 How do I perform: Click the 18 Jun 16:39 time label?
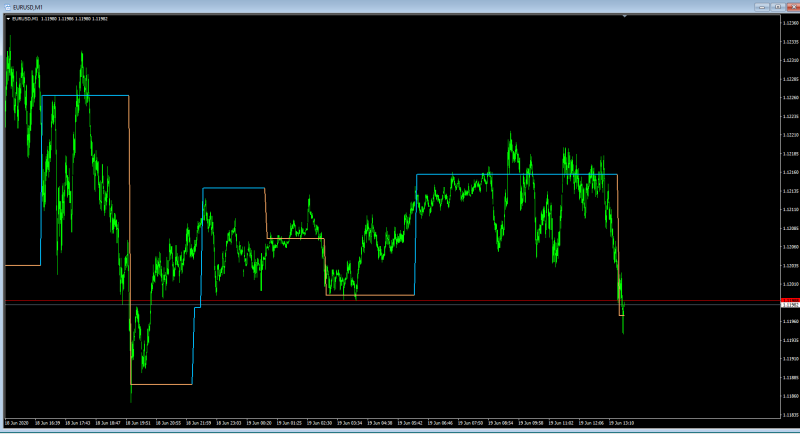[47, 423]
